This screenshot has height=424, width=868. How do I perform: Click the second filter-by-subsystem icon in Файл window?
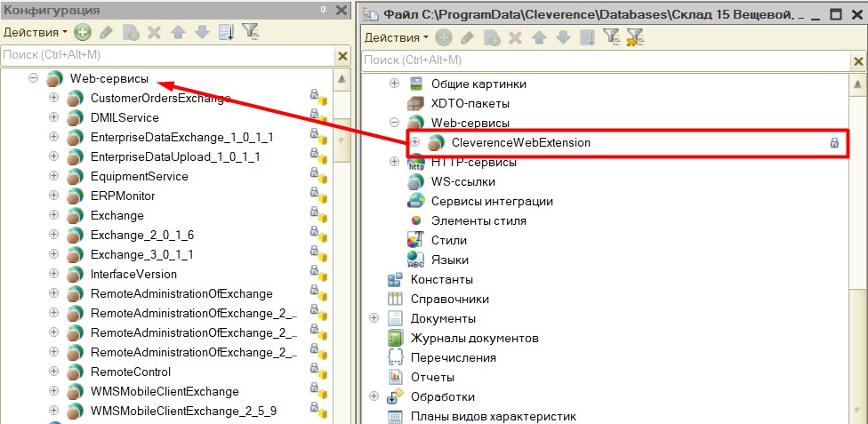tap(634, 37)
